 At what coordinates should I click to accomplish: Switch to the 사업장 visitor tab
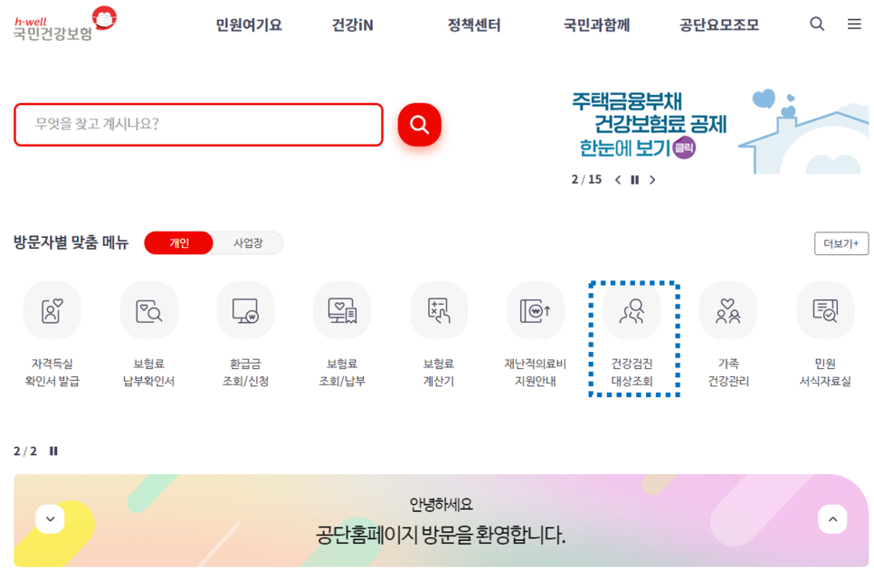[248, 243]
